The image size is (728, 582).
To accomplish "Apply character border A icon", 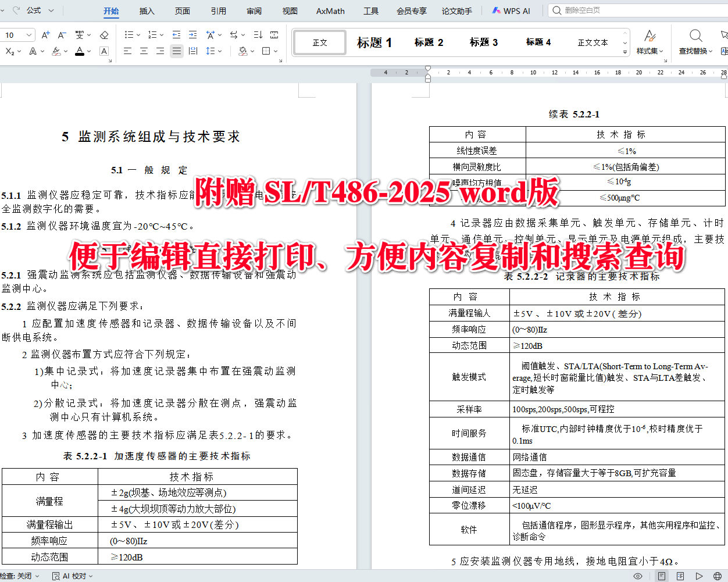I will (x=104, y=51).
